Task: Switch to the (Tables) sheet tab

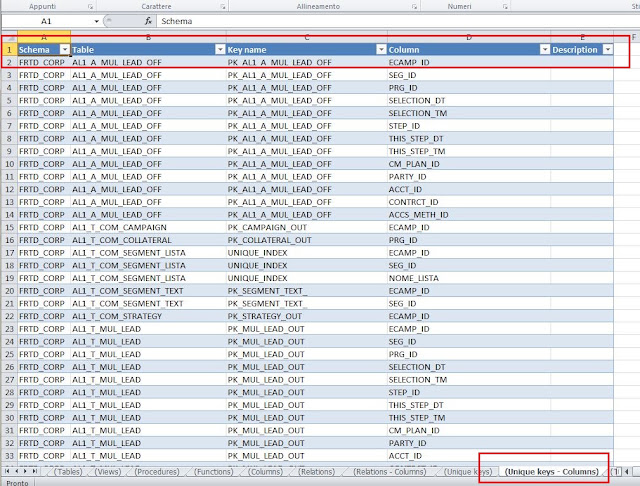Action: tap(68, 472)
